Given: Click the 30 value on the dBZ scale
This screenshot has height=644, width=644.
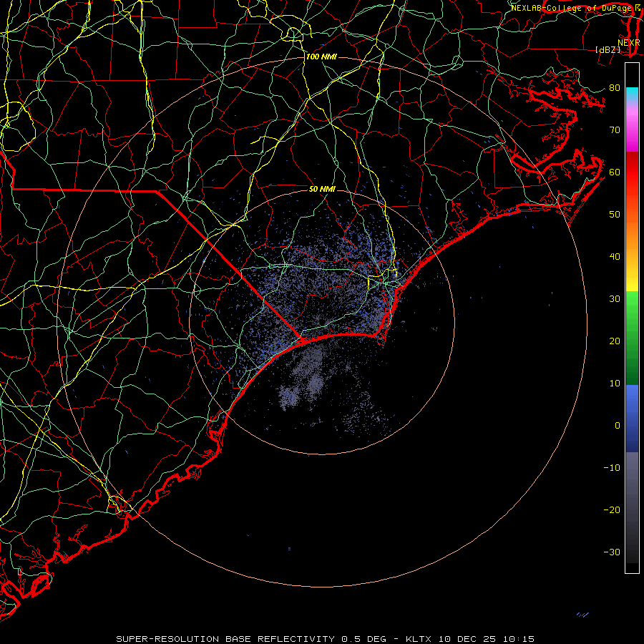Looking at the screenshot, I should point(615,299).
